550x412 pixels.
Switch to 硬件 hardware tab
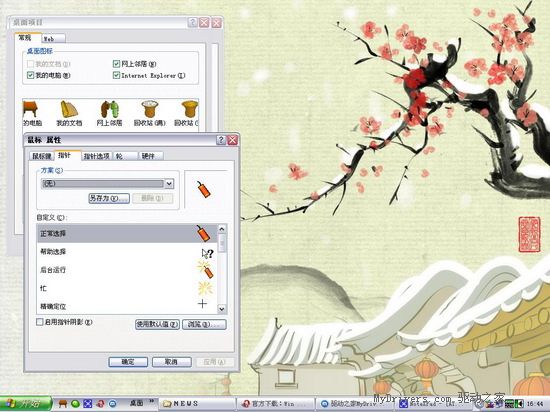(x=151, y=156)
